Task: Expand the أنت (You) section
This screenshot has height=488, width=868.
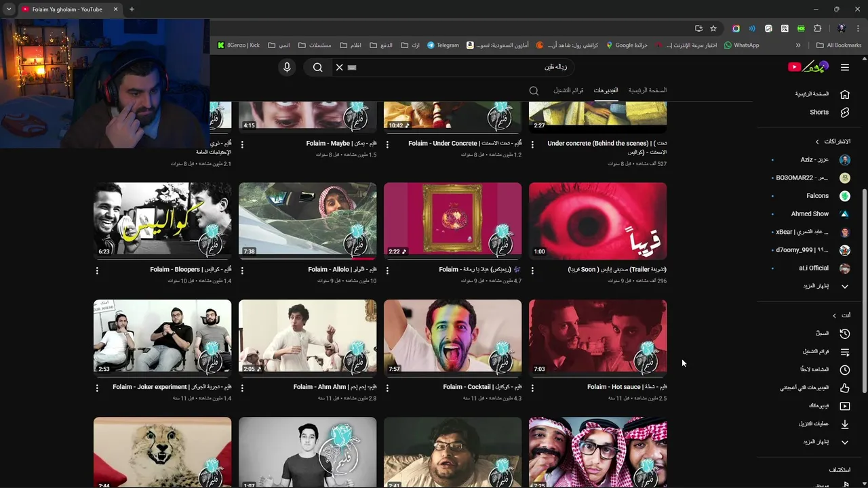Action: tap(842, 315)
